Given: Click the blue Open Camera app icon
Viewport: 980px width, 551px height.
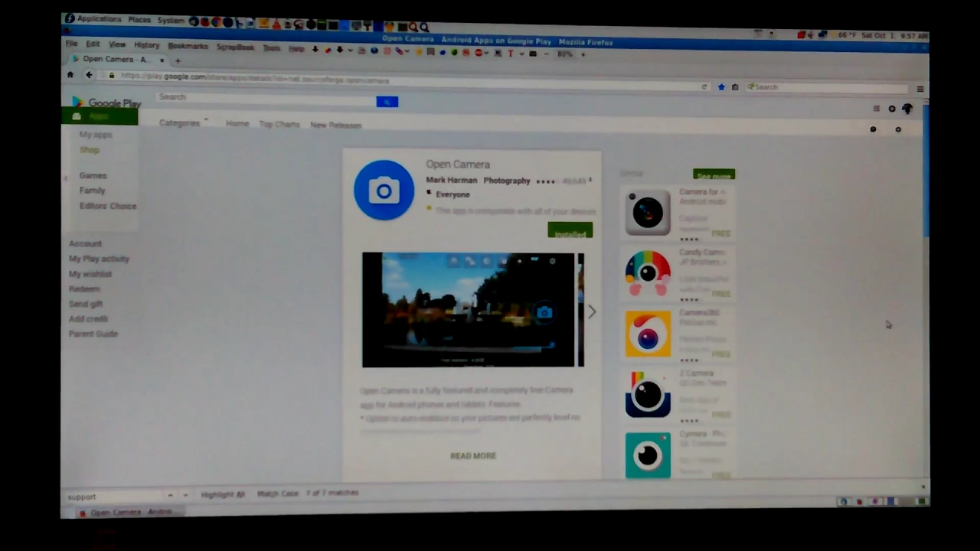Looking at the screenshot, I should (384, 190).
